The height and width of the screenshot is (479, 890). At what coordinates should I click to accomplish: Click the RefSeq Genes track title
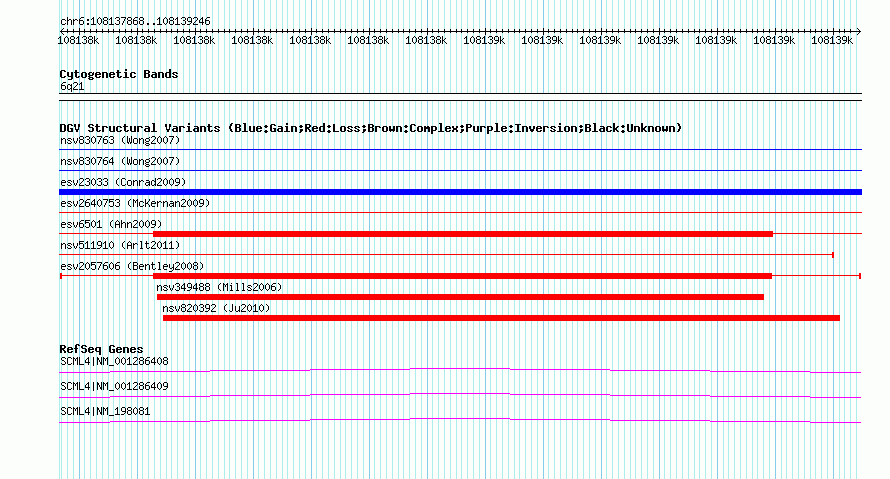pyautogui.click(x=101, y=349)
